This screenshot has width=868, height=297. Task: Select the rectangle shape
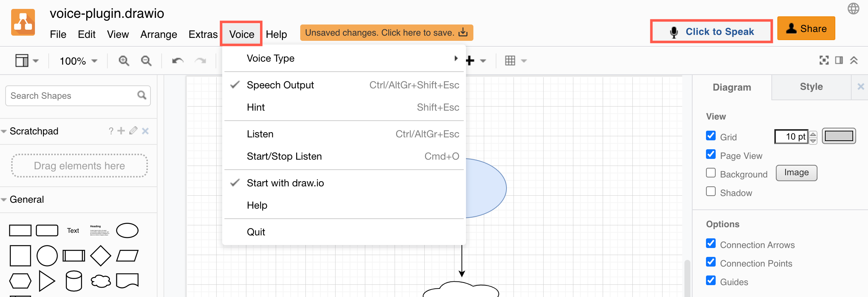20,231
